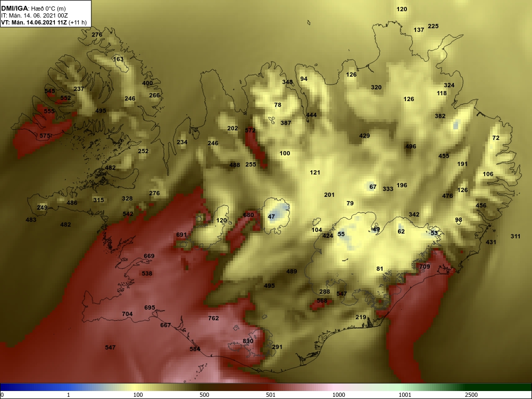Select the 568 value near Mýrdalsjökull
This screenshot has height=399, width=532.
coord(322,301)
